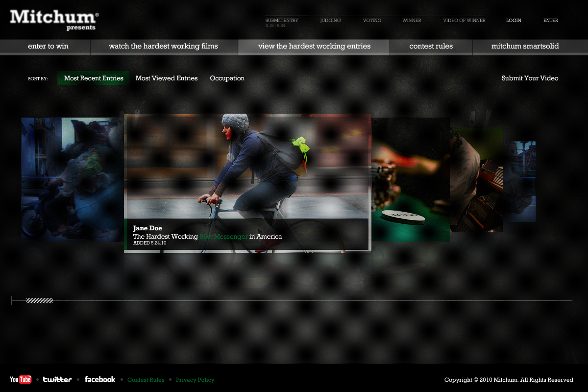This screenshot has width=588, height=392.
Task: Select the VOTING phase
Action: coord(372,21)
